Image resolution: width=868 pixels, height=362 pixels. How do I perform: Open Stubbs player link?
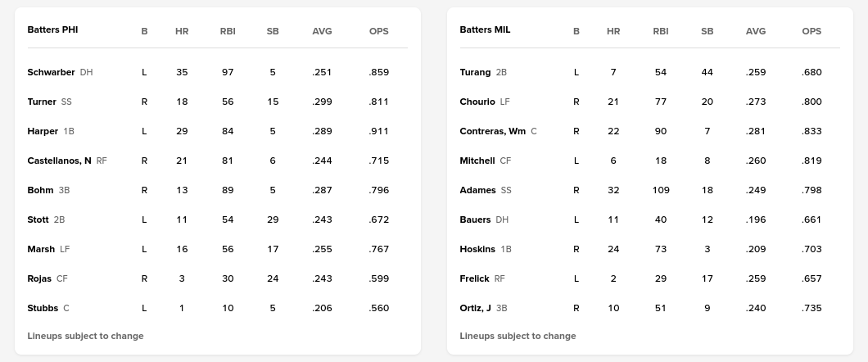(x=43, y=308)
